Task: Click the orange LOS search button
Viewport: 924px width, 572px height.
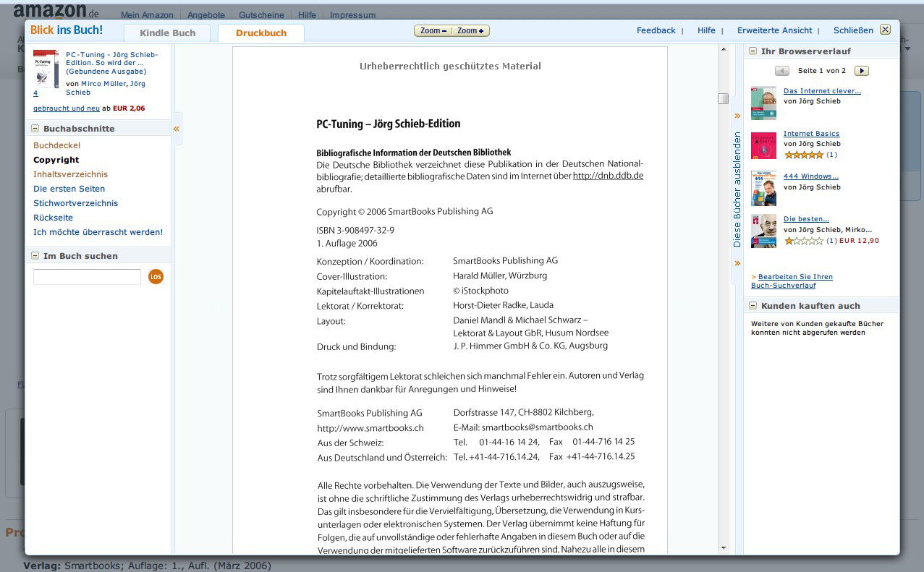Action: pos(156,276)
